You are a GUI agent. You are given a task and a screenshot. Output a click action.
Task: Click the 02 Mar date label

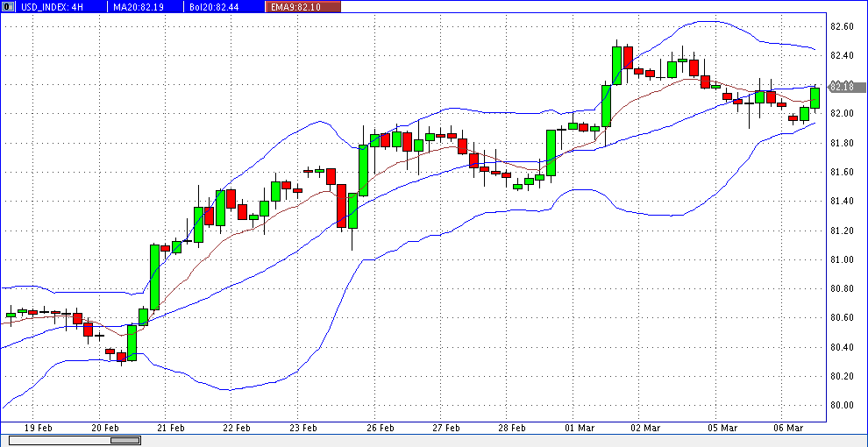coord(645,429)
